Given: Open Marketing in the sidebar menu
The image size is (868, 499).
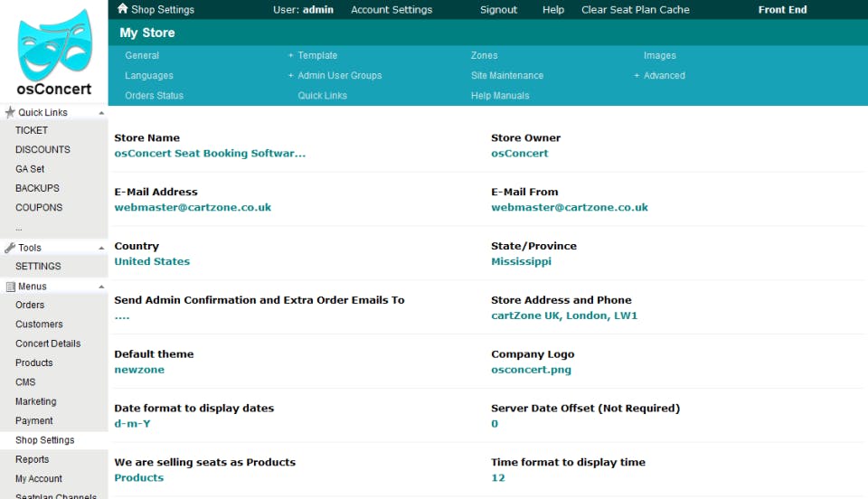Looking at the screenshot, I should click(36, 401).
